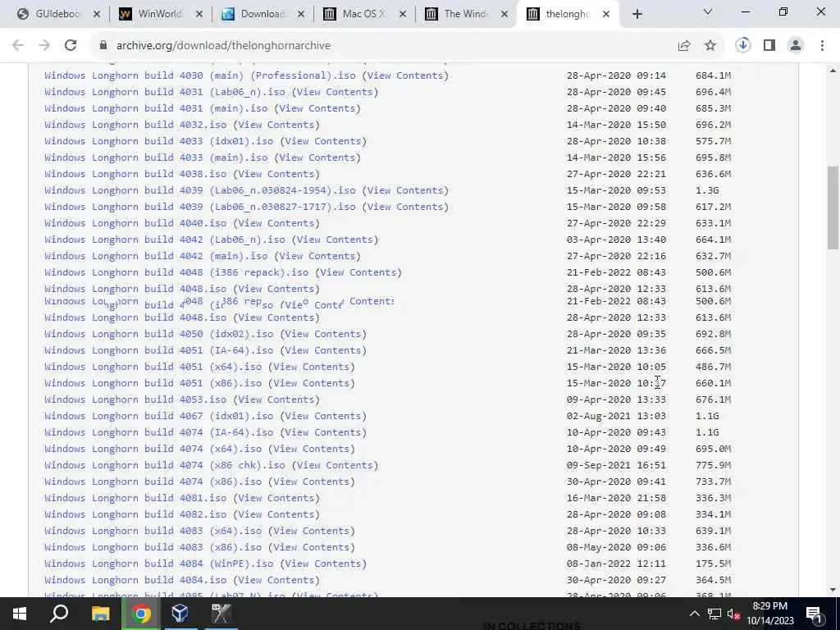Share this page icon in address bar

(x=683, y=46)
